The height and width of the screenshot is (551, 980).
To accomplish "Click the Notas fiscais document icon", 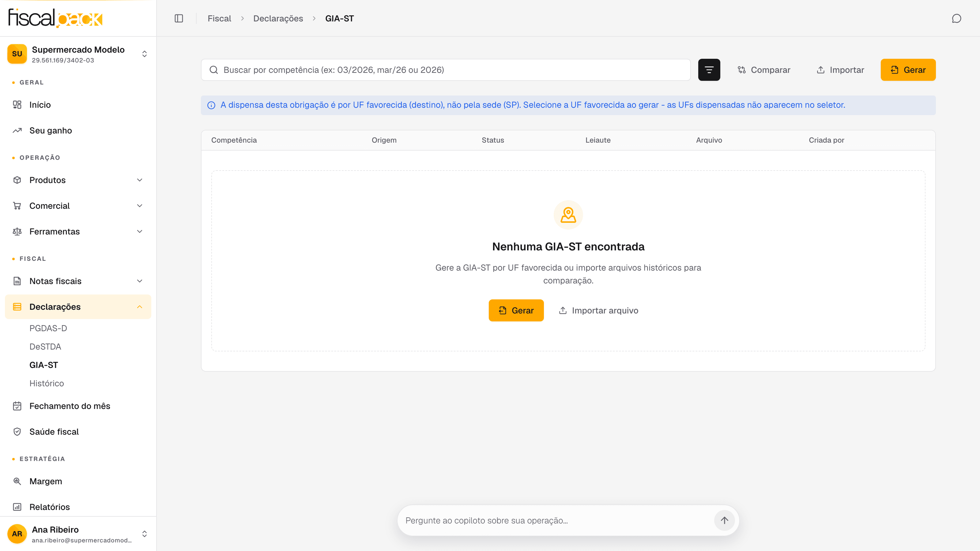I will 17,281.
